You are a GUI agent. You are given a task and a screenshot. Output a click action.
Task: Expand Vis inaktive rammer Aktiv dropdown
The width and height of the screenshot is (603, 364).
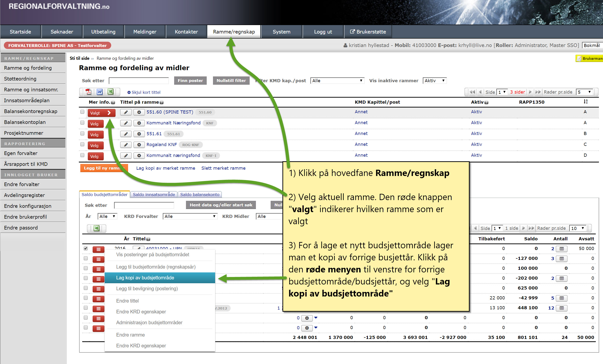[434, 81]
